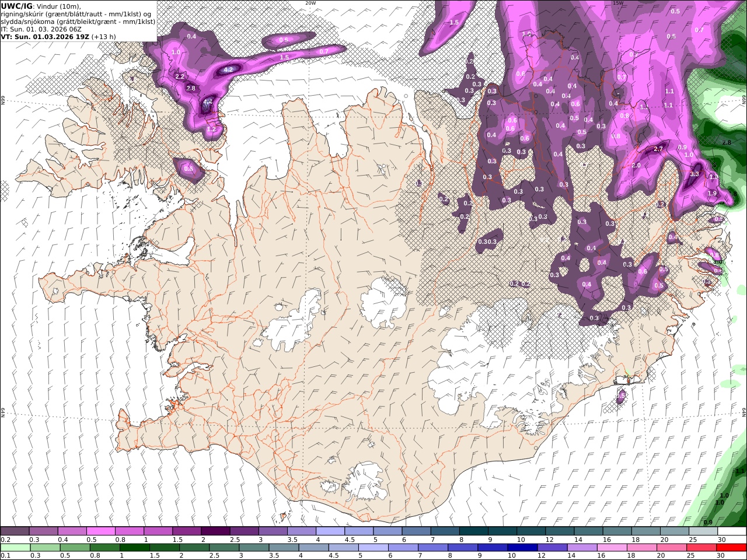Click the 0.2 label in the legend
Image resolution: width=747 pixels, height=560 pixels.
click(x=6, y=540)
